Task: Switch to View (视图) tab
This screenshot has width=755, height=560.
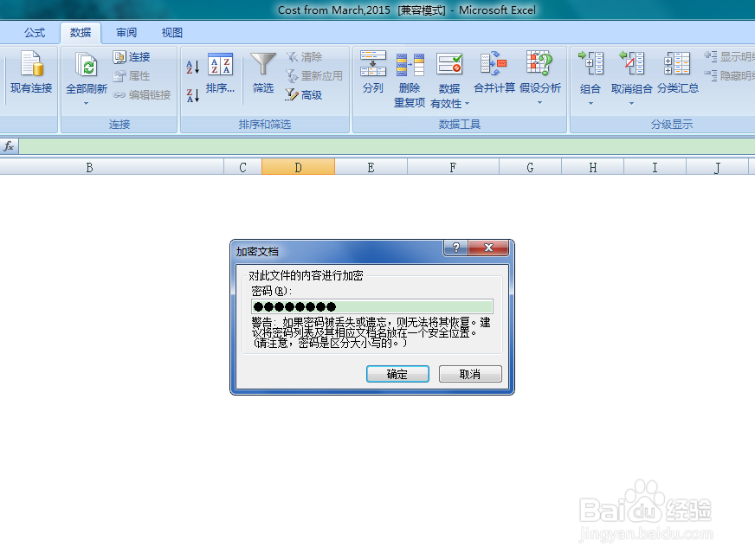Action: pos(172,33)
